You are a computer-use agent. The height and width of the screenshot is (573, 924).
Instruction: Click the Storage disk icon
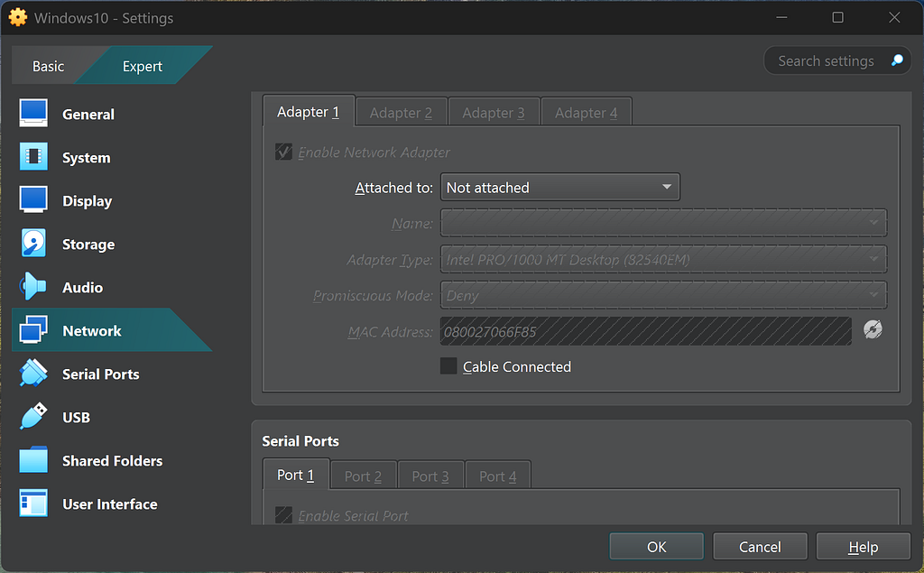[x=33, y=245]
